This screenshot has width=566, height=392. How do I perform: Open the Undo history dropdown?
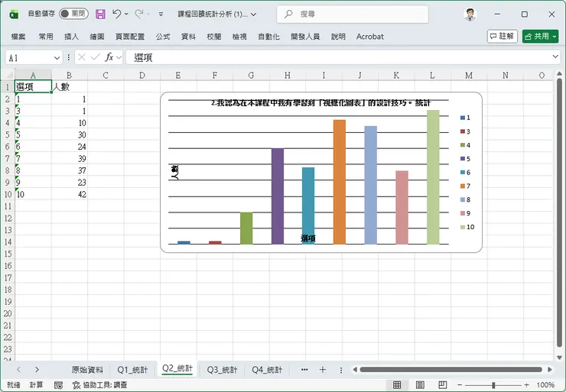[126, 14]
